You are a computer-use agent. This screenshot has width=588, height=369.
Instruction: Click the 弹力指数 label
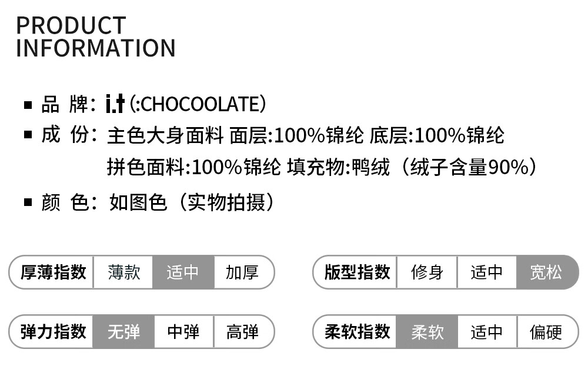53,332
